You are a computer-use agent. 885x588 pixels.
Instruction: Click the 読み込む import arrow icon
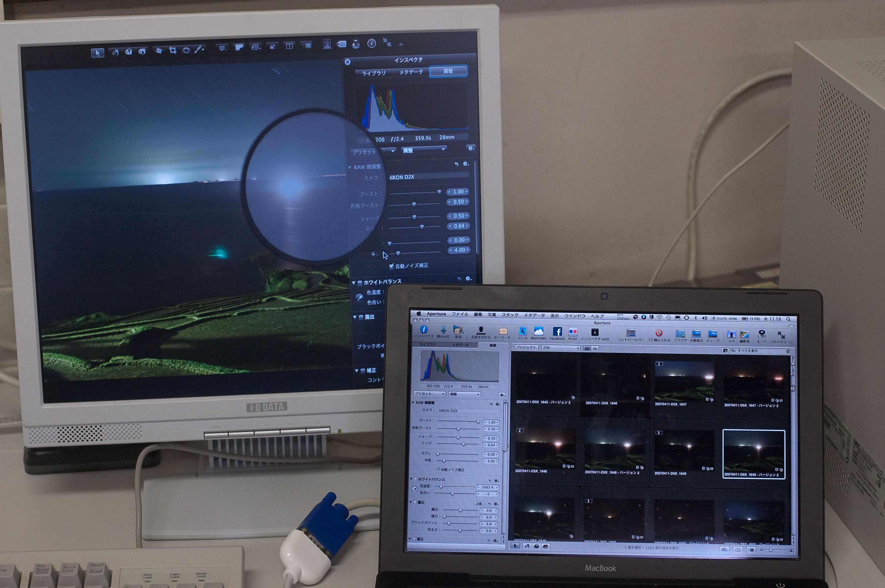[443, 330]
